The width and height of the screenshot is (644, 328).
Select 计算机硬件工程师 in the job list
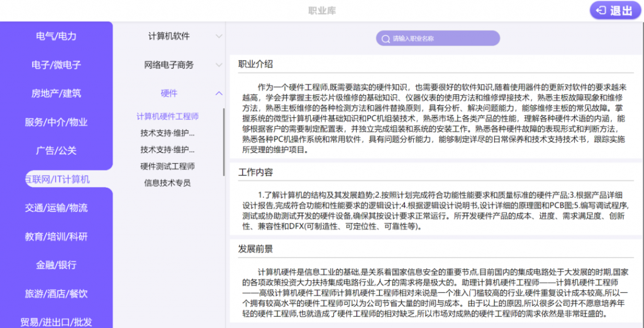167,116
